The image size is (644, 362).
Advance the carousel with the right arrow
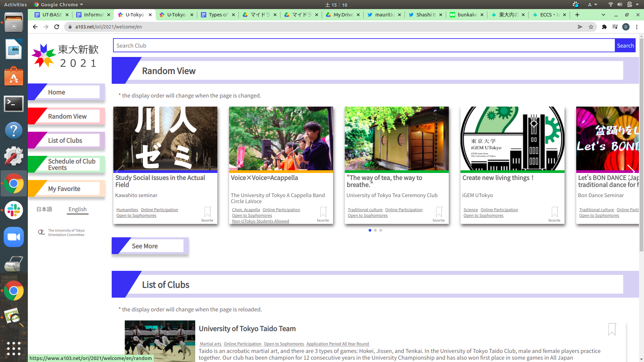(631, 170)
